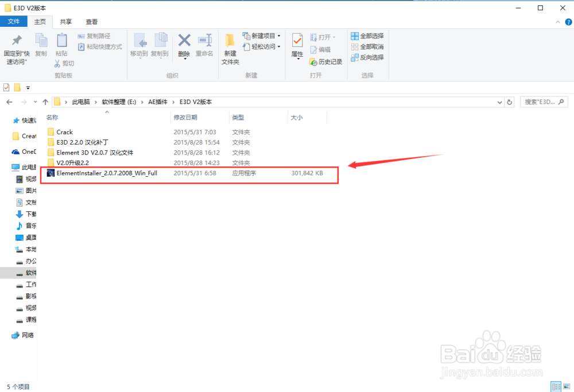Click the quick access new folder icon

pyautogui.click(x=17, y=87)
